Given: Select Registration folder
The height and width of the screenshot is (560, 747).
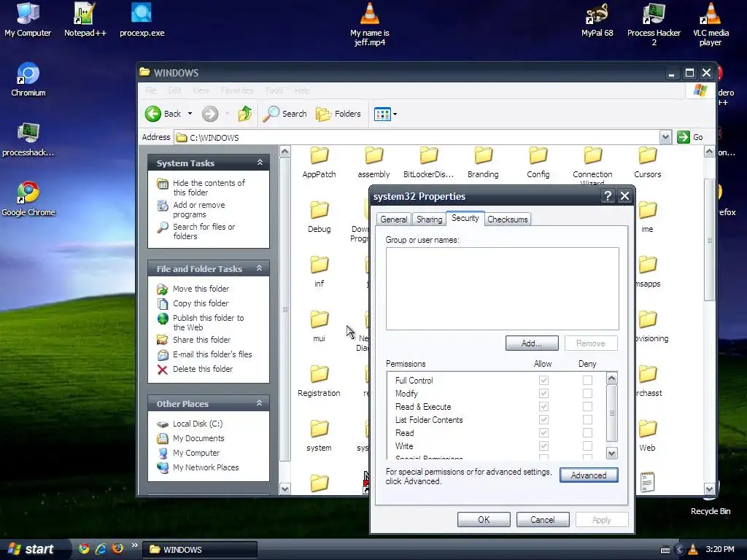Looking at the screenshot, I should coord(320,381).
